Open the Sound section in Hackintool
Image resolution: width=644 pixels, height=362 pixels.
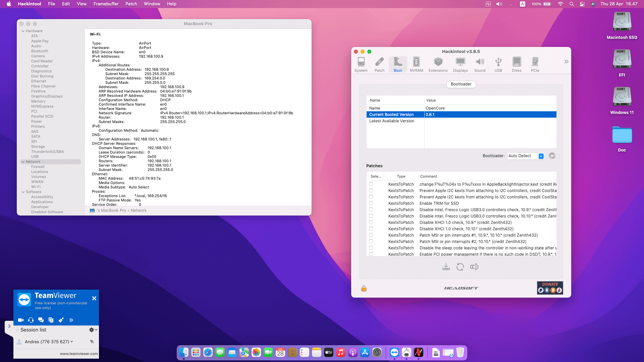click(480, 64)
